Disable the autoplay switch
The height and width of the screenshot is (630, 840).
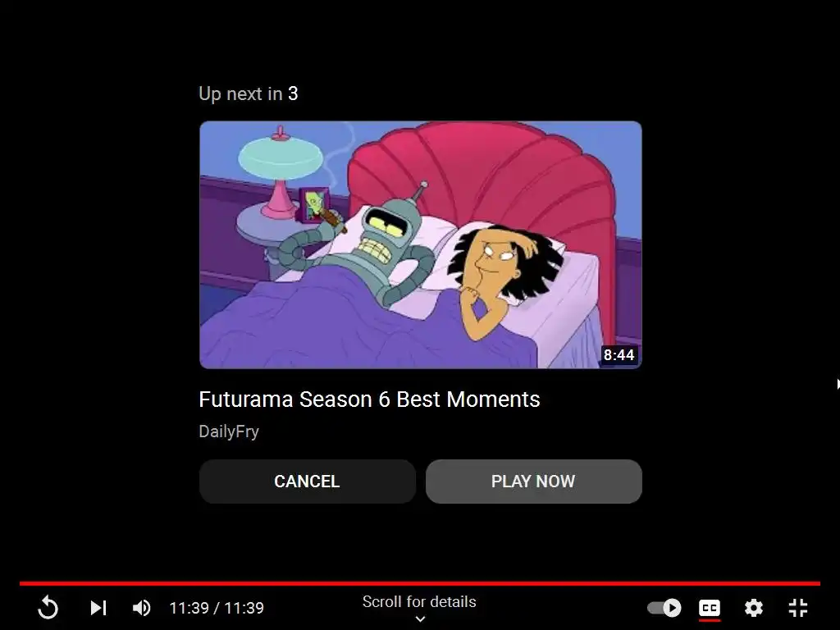point(664,608)
